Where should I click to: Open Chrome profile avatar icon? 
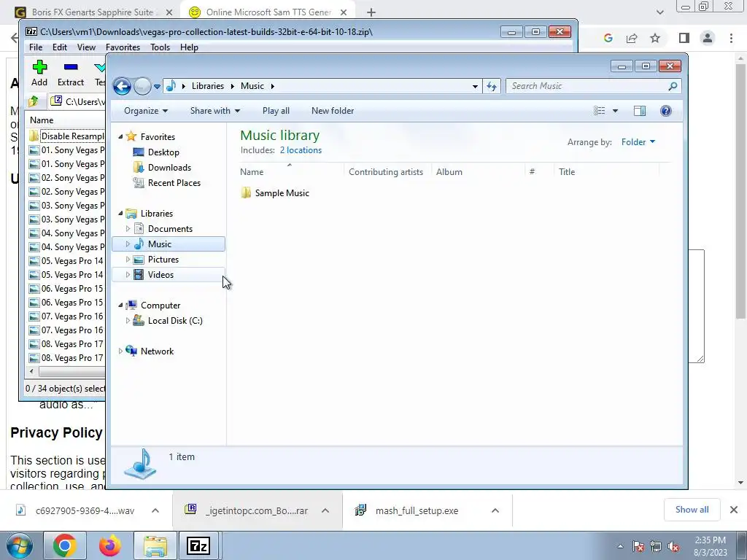click(708, 38)
